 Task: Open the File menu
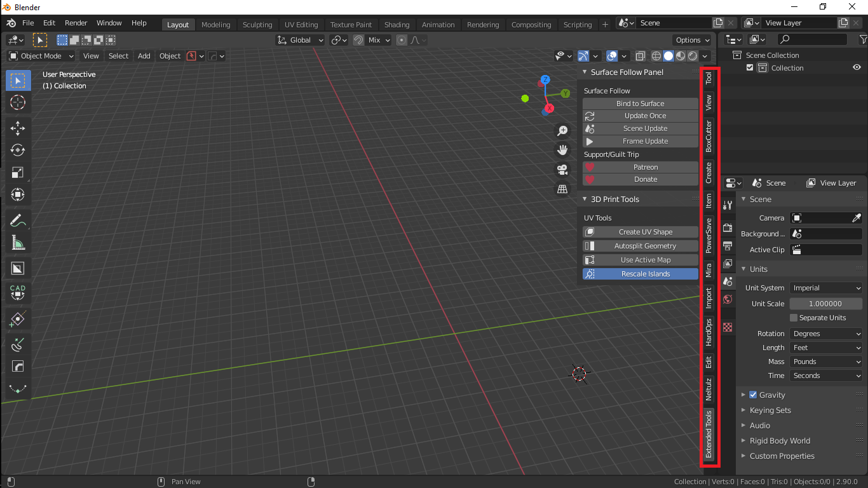point(28,23)
